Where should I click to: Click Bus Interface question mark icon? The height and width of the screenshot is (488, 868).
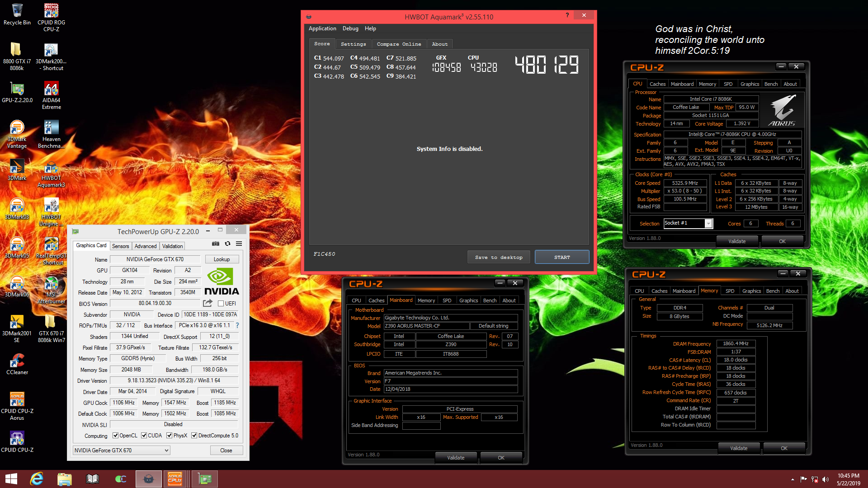237,325
